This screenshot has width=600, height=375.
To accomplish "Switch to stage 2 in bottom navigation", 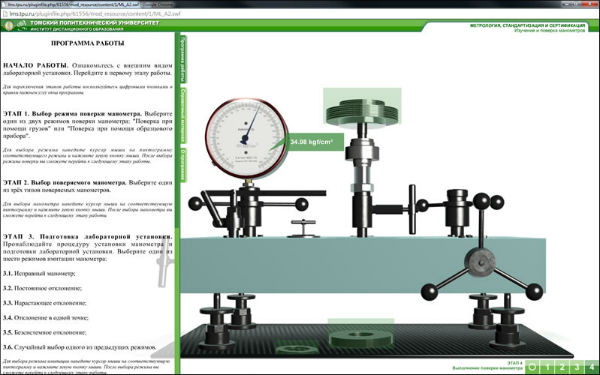I will point(562,366).
